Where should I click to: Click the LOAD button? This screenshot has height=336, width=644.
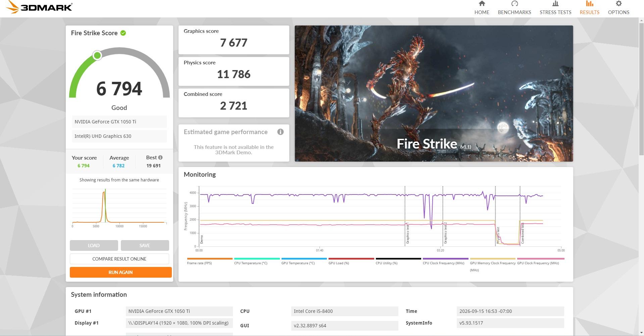point(94,245)
